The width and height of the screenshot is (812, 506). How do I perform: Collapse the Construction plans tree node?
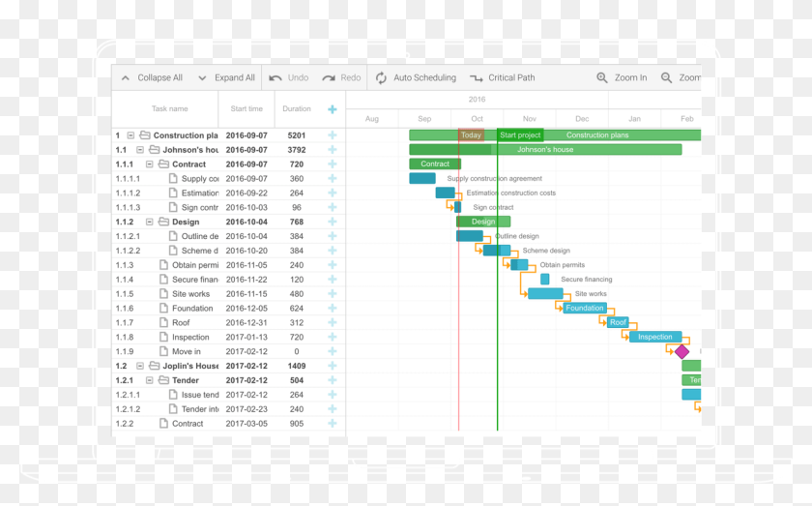[130, 135]
